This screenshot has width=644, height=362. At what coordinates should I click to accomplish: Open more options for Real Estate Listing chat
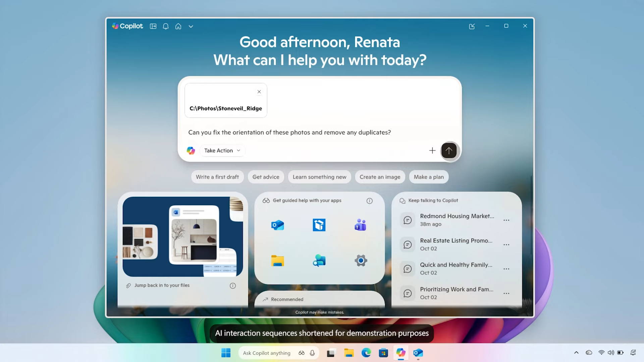[x=506, y=245]
